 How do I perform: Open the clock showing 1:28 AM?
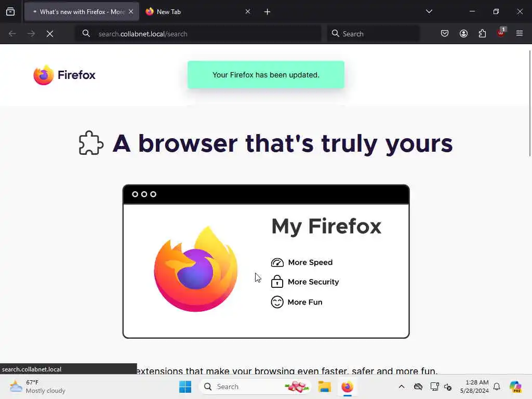tap(474, 387)
